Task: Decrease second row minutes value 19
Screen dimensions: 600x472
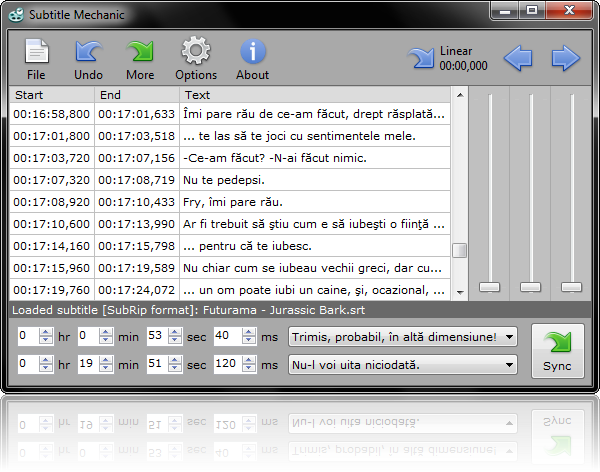Action: pyautogui.click(x=106, y=368)
